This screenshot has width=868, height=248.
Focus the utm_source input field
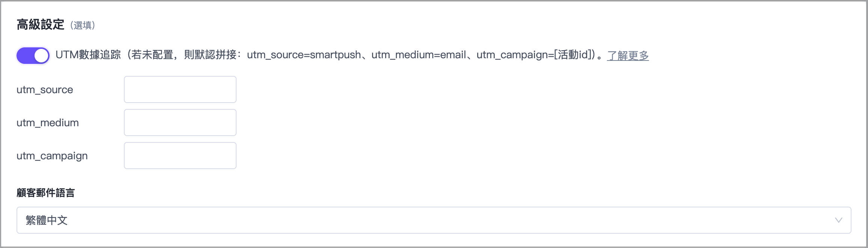tap(180, 89)
